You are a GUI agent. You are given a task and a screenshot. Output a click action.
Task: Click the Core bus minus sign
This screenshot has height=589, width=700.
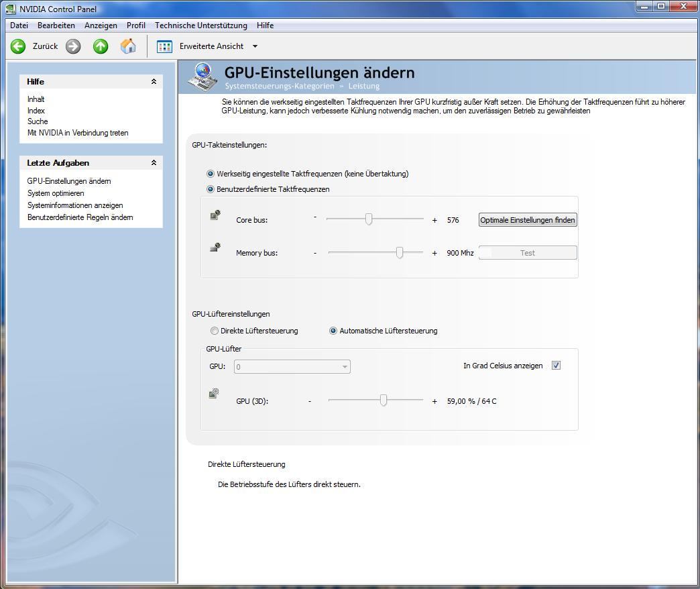point(315,217)
